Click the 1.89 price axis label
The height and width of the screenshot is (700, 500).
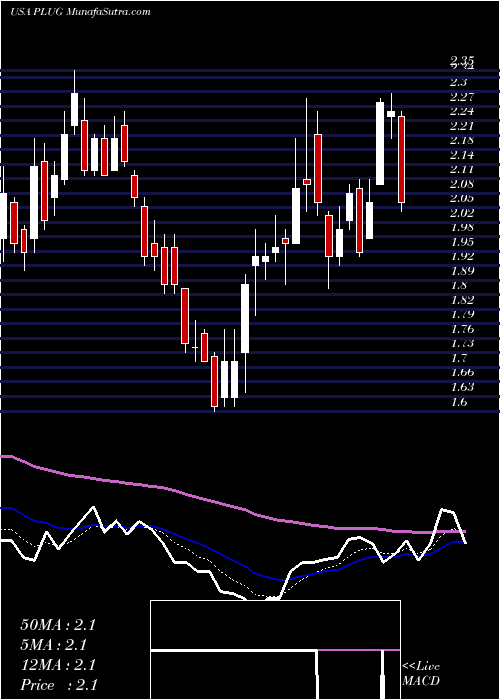[x=462, y=271]
